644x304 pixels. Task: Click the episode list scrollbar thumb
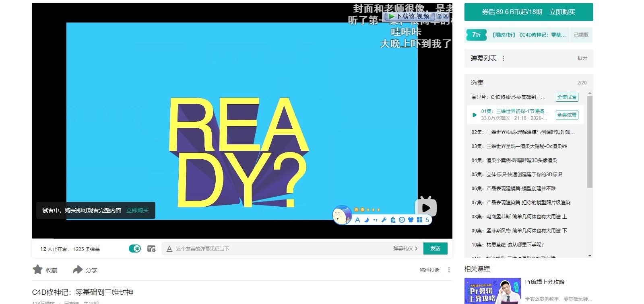coord(590,142)
